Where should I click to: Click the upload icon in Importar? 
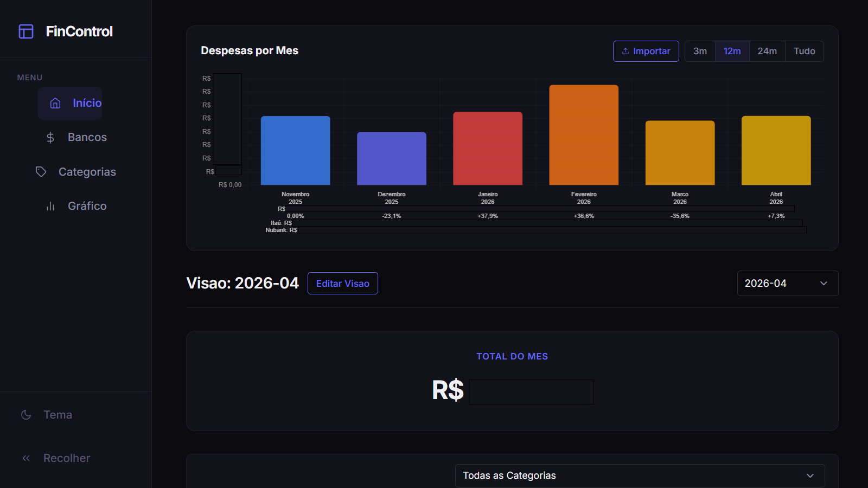point(626,51)
